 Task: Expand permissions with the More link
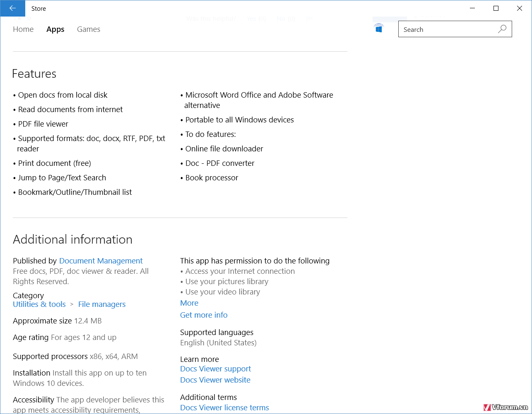coord(189,303)
